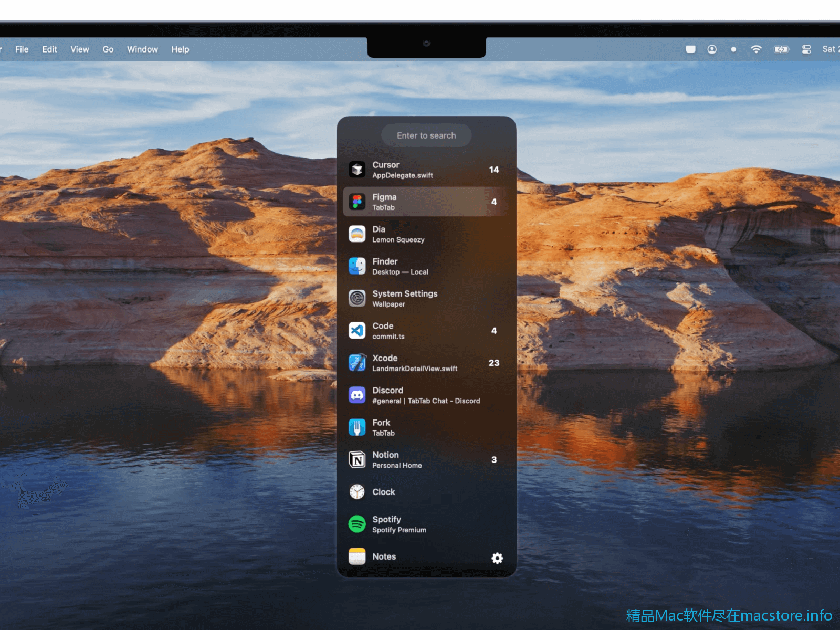This screenshot has height=630, width=840.
Task: Click the battery charging icon
Action: coord(781,49)
